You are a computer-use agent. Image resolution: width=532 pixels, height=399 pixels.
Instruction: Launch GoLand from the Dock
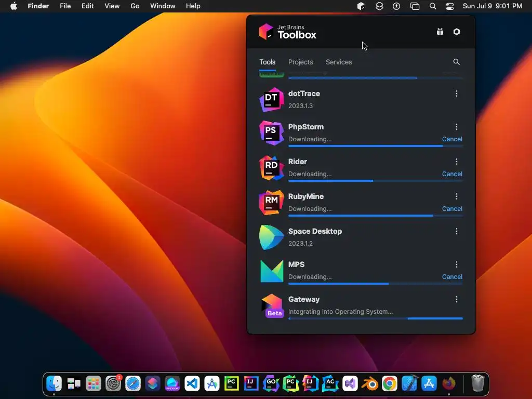[x=271, y=384]
